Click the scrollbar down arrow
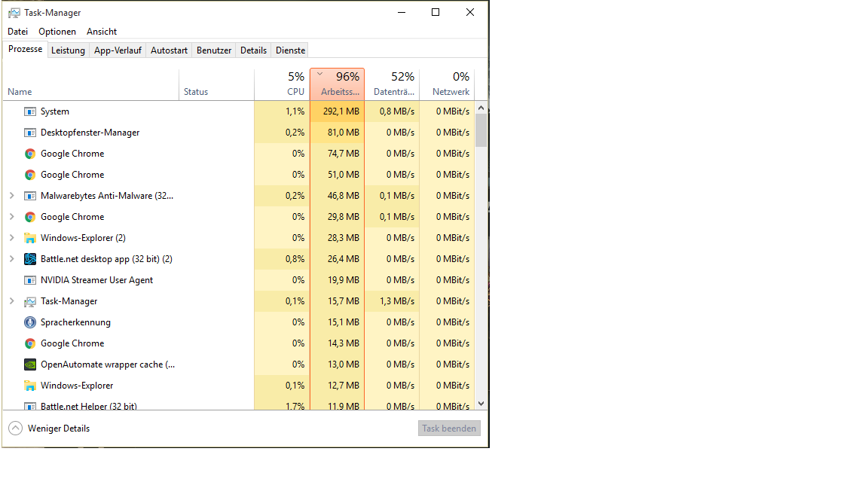This screenshot has width=868, height=488. coord(481,404)
